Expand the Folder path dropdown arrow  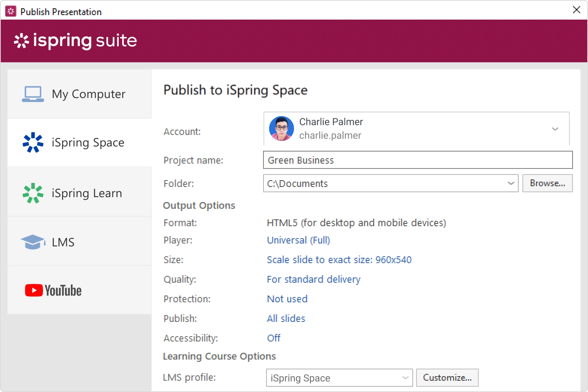pos(511,183)
